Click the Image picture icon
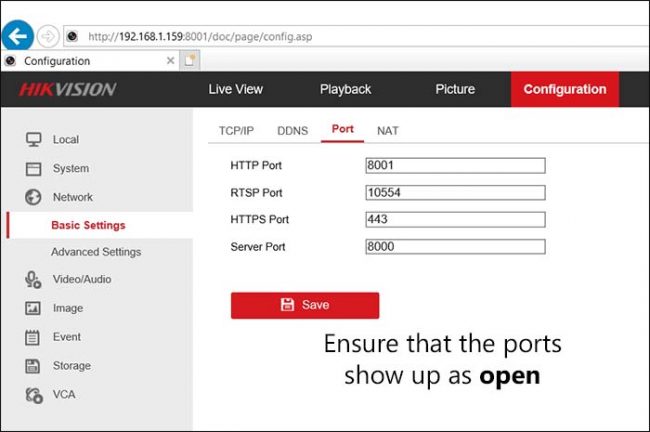The height and width of the screenshot is (432, 650). [x=33, y=308]
